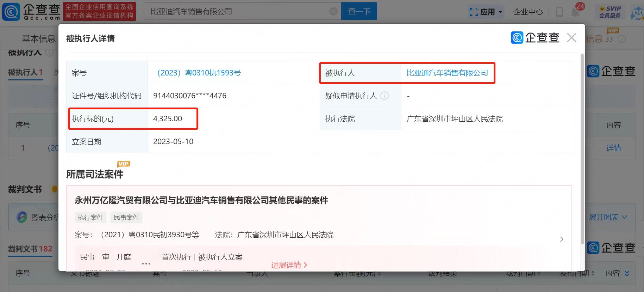This screenshot has height=292, width=644.
Task: Click the ellipsis between case progress stages
Action: tap(146, 263)
